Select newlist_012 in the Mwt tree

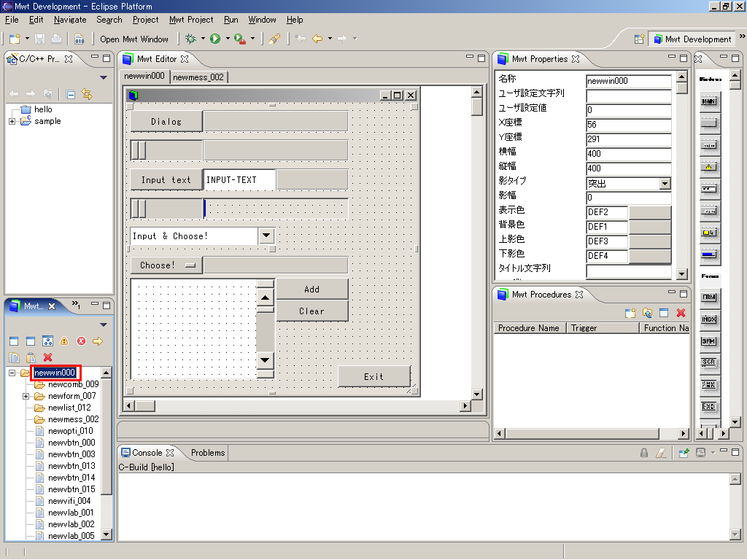(69, 408)
